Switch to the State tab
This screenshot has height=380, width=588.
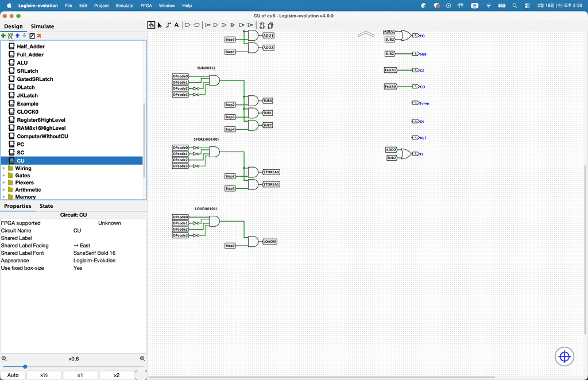(46, 206)
